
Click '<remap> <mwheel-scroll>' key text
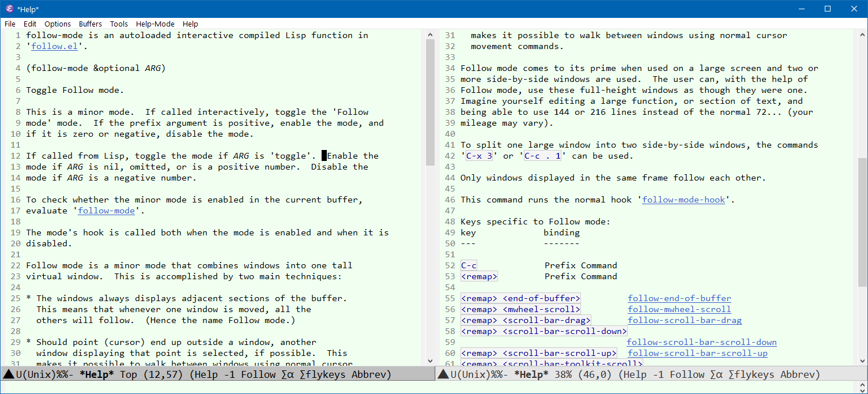click(520, 309)
